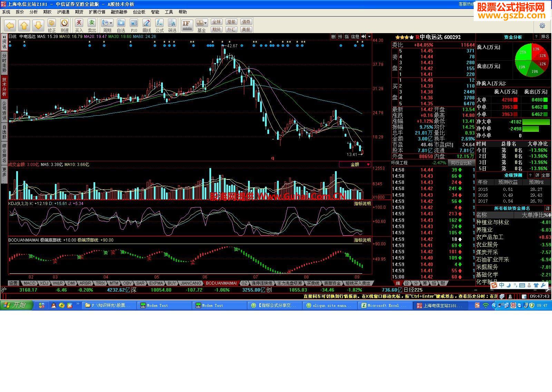Click the 外汇 button
The image size is (552, 392).
[231, 29]
